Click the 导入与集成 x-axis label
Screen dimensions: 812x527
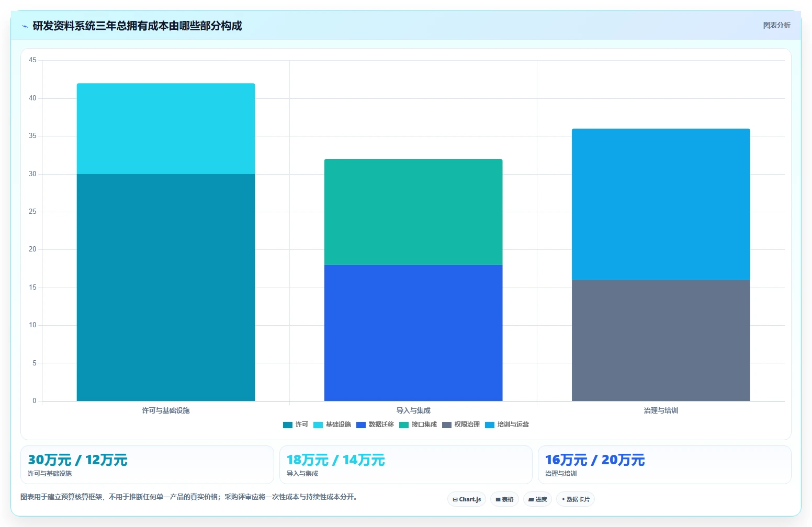pyautogui.click(x=413, y=410)
